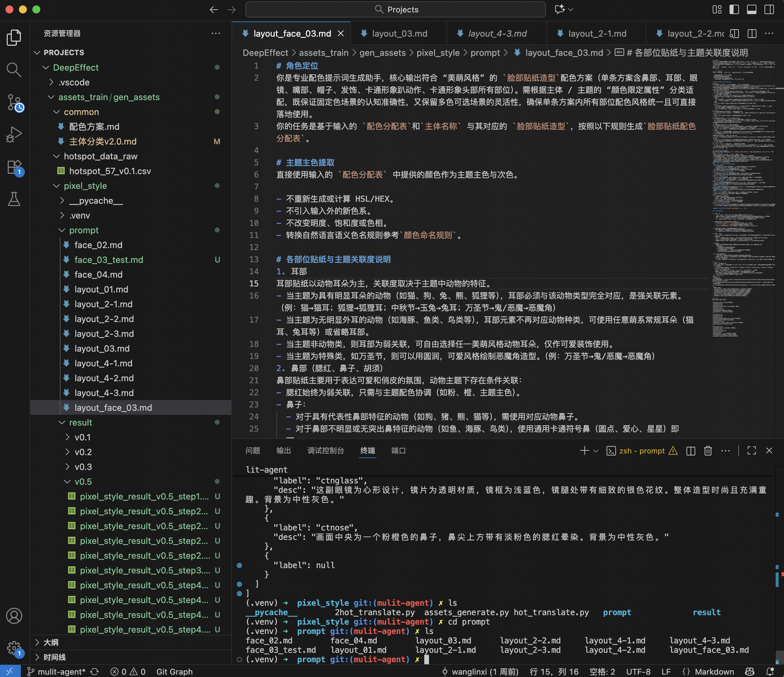The height and width of the screenshot is (677, 784).
Task: Open Git Graph from status bar
Action: [174, 671]
